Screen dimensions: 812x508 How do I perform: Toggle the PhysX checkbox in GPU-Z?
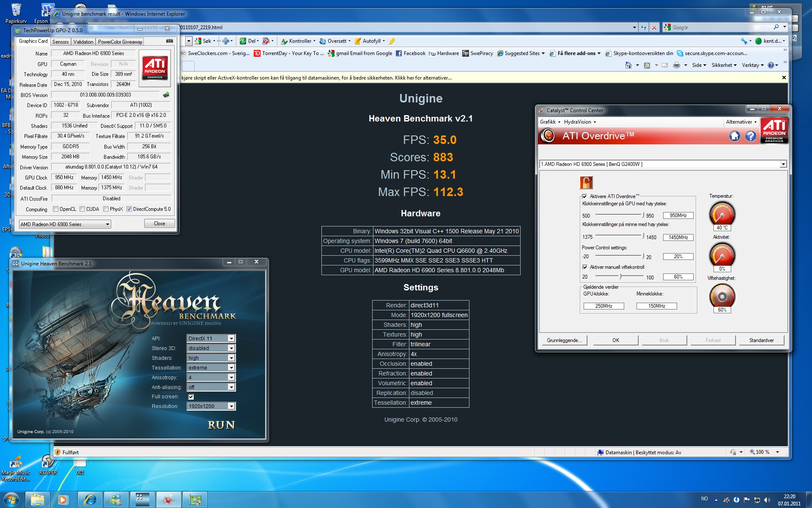pyautogui.click(x=106, y=209)
